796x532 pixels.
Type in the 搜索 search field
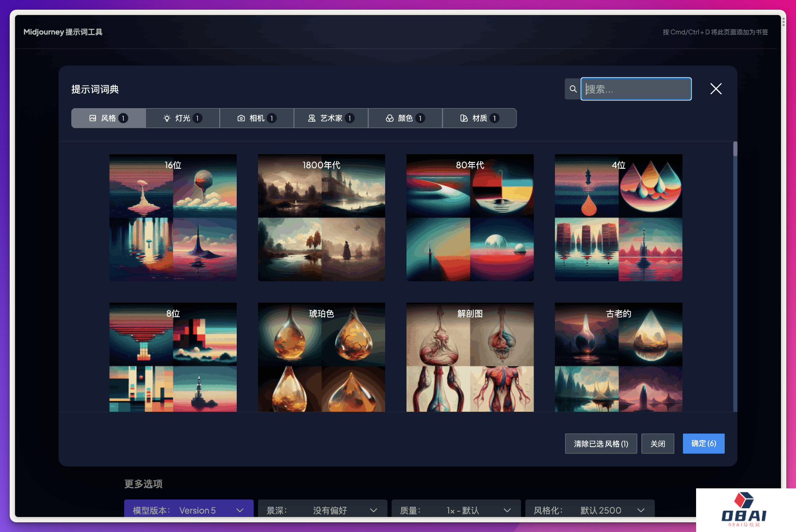636,89
